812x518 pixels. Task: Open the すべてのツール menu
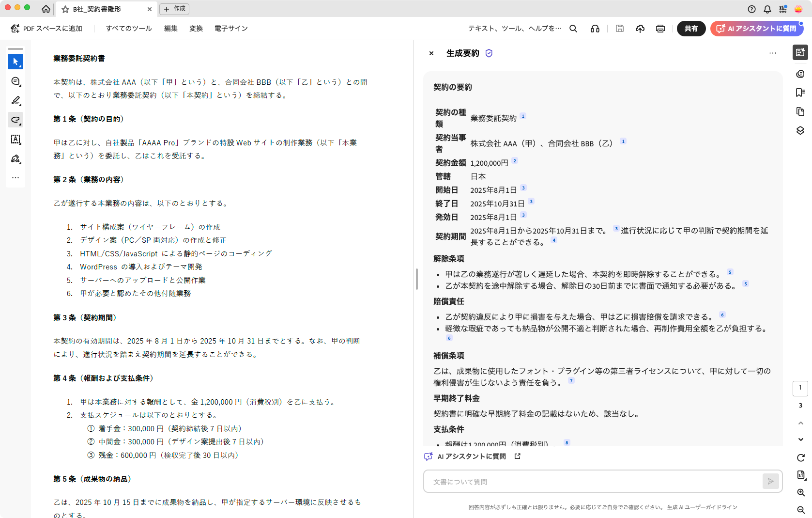pyautogui.click(x=129, y=29)
